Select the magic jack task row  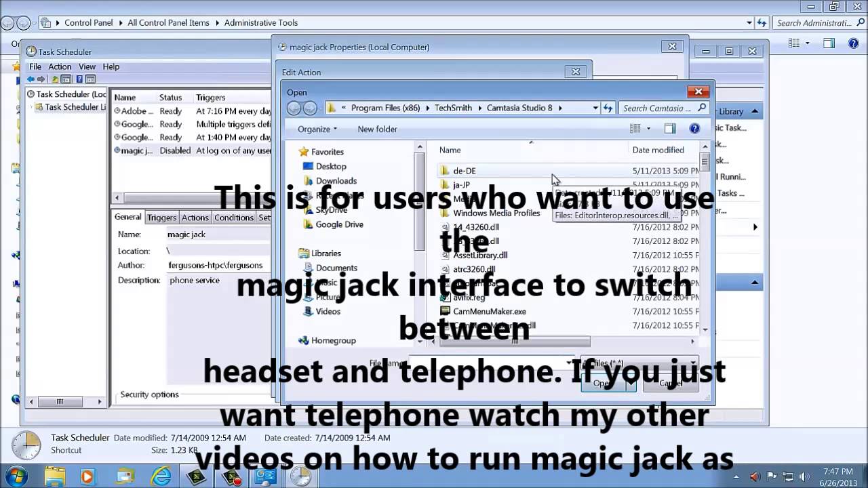click(193, 150)
